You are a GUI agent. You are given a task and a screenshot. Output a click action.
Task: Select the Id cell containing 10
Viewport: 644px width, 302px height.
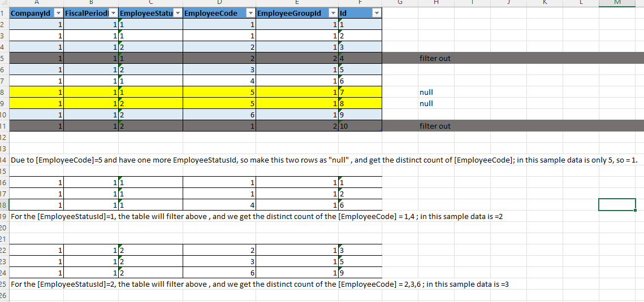click(360, 126)
